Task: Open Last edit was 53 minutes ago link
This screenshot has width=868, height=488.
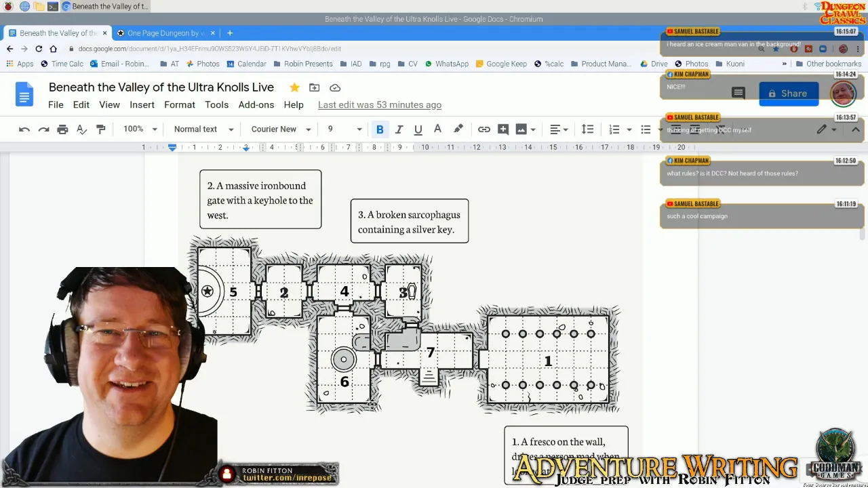Action: point(380,104)
